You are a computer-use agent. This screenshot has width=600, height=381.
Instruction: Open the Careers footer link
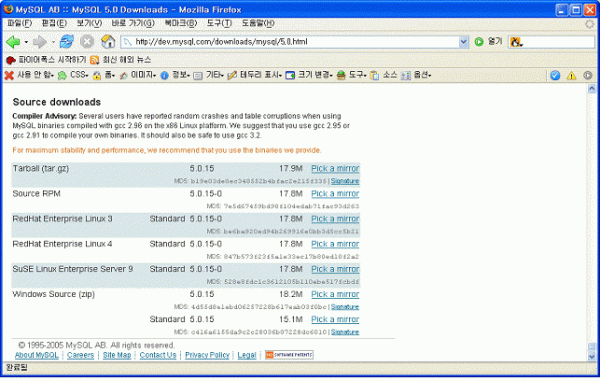click(x=80, y=355)
